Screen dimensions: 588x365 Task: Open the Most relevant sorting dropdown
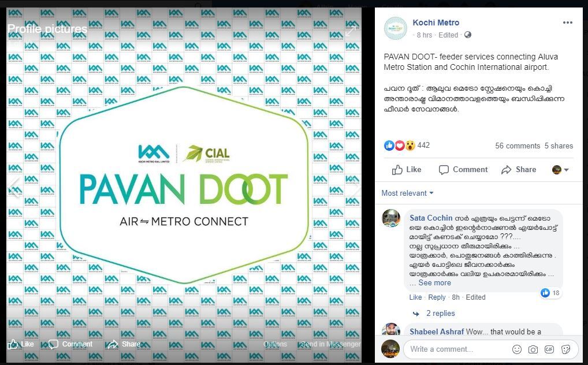[x=407, y=193]
